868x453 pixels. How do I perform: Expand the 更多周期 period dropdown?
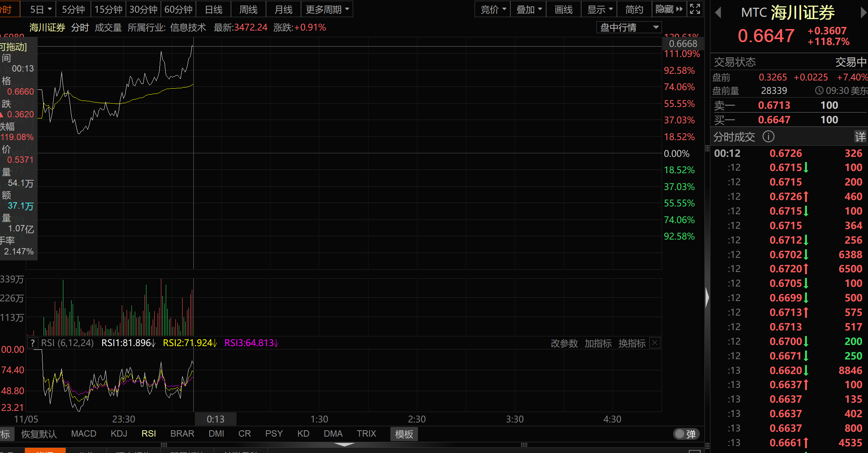click(327, 9)
